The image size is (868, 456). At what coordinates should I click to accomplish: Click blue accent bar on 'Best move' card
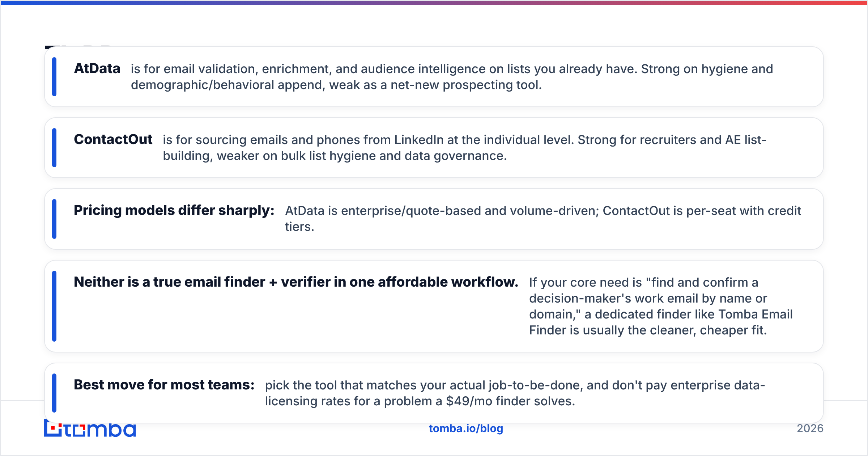tap(54, 393)
